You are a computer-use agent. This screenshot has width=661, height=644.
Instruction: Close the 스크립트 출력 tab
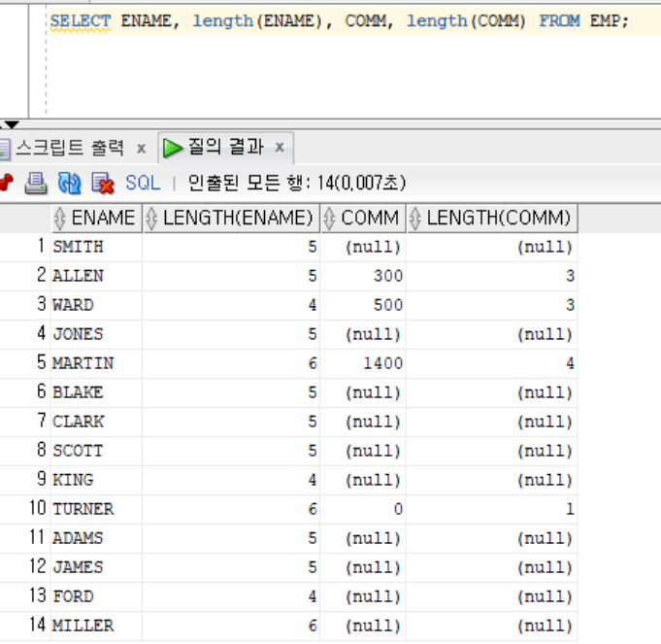click(x=141, y=149)
